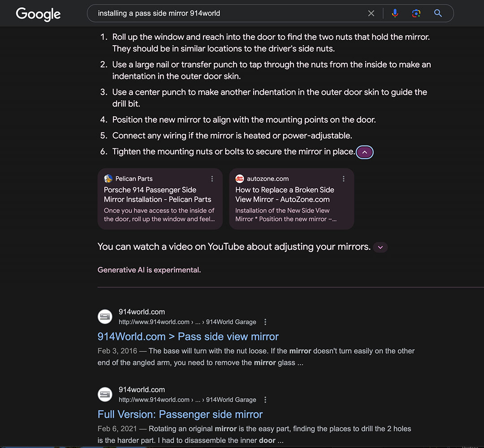Click the Pelican Parts pelican favicon
This screenshot has height=448, width=484.
click(108, 179)
